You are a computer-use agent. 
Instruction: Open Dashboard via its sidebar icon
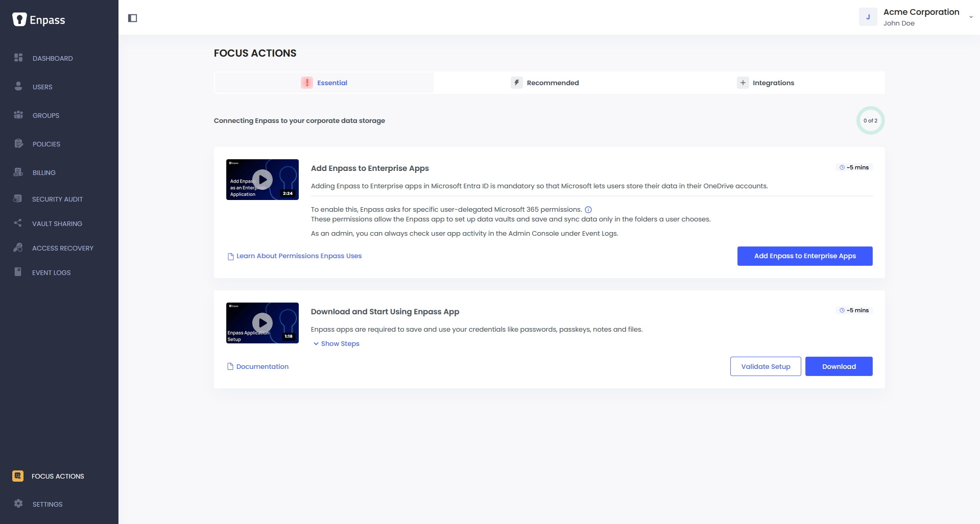click(18, 58)
